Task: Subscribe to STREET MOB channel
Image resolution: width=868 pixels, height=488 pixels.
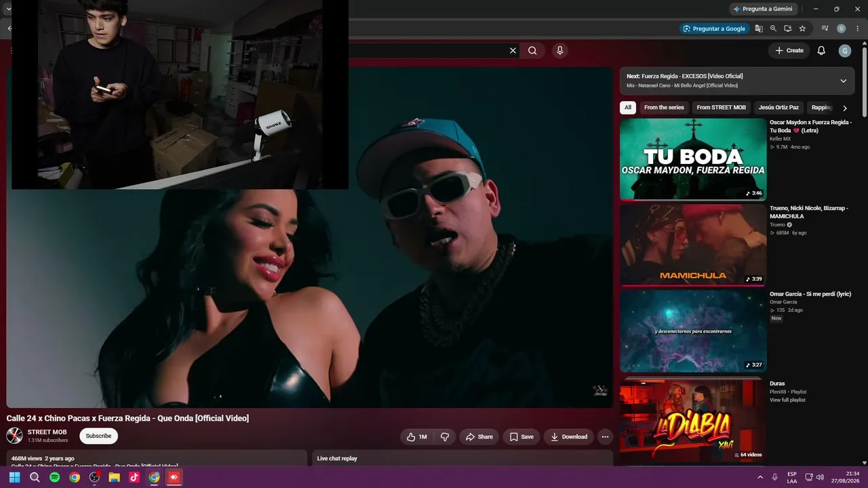Action: (x=98, y=436)
